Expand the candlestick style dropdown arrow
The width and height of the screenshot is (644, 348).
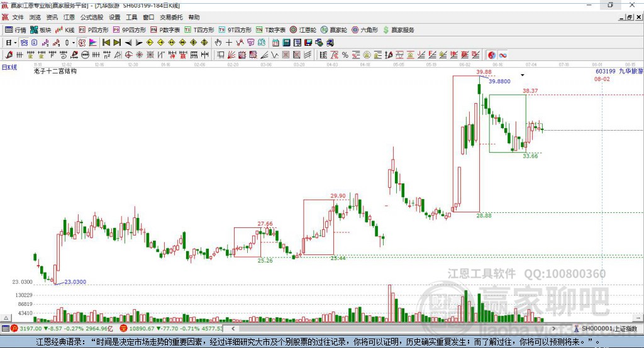(x=74, y=43)
